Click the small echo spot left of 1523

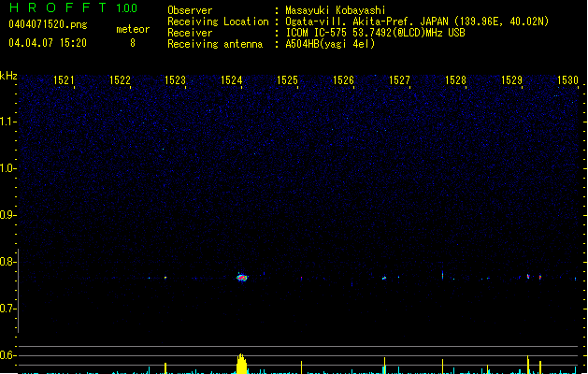[165, 278]
